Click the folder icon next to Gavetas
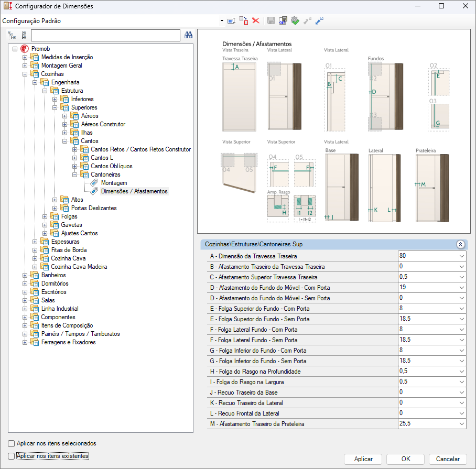 click(x=55, y=225)
